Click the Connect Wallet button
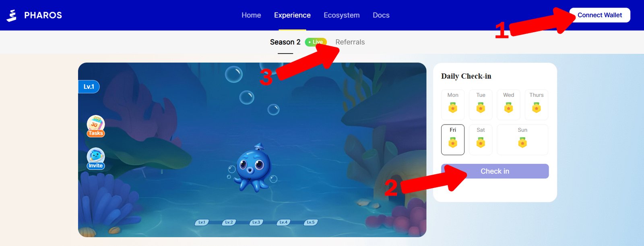Image resolution: width=644 pixels, height=246 pixels. click(600, 15)
